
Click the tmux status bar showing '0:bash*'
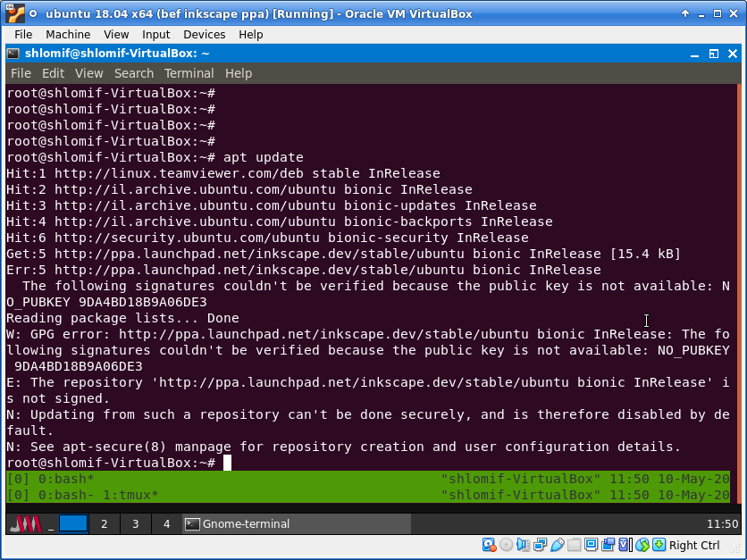coord(368,479)
